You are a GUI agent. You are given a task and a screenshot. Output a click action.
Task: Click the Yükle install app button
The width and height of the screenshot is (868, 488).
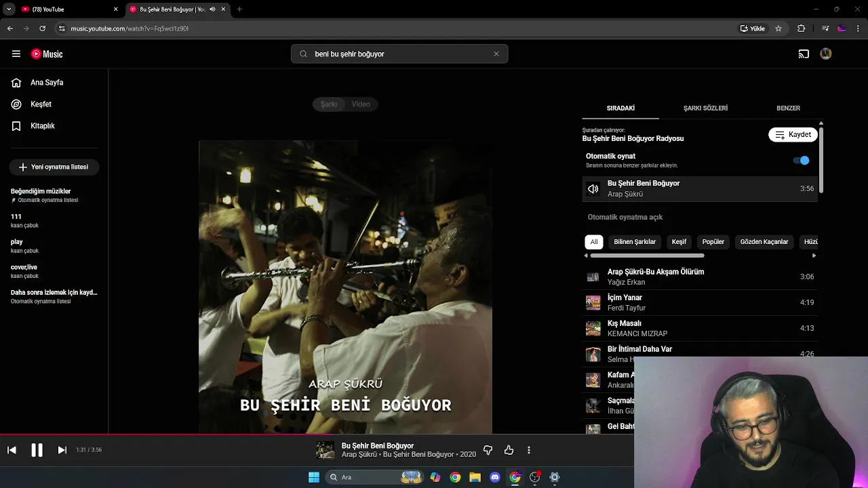753,28
